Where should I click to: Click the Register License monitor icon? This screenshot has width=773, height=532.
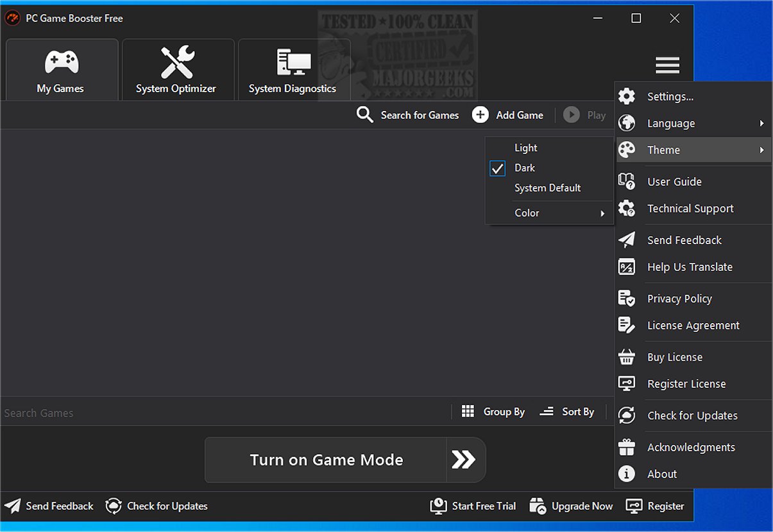pyautogui.click(x=627, y=383)
